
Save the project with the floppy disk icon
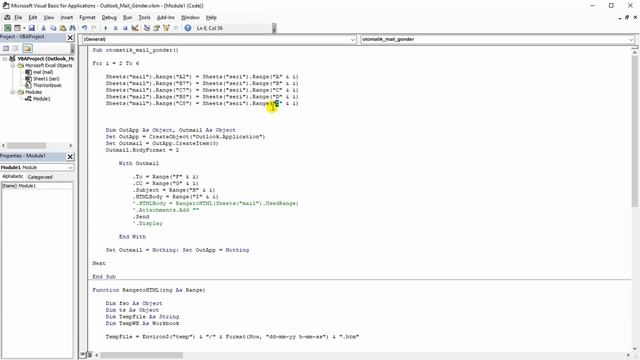pos(31,28)
